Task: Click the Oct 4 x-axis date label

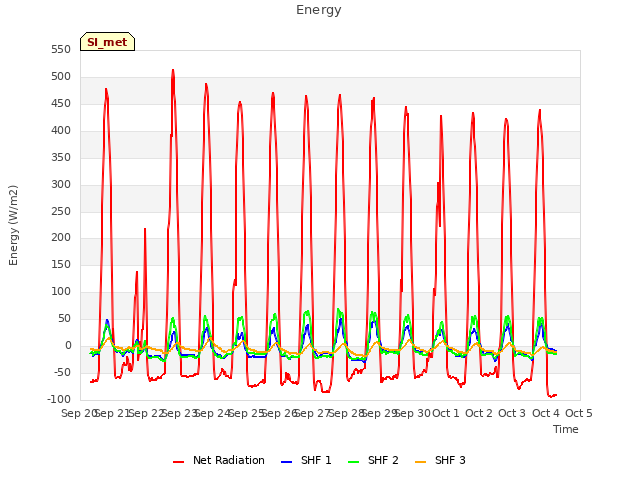Action: tap(546, 413)
